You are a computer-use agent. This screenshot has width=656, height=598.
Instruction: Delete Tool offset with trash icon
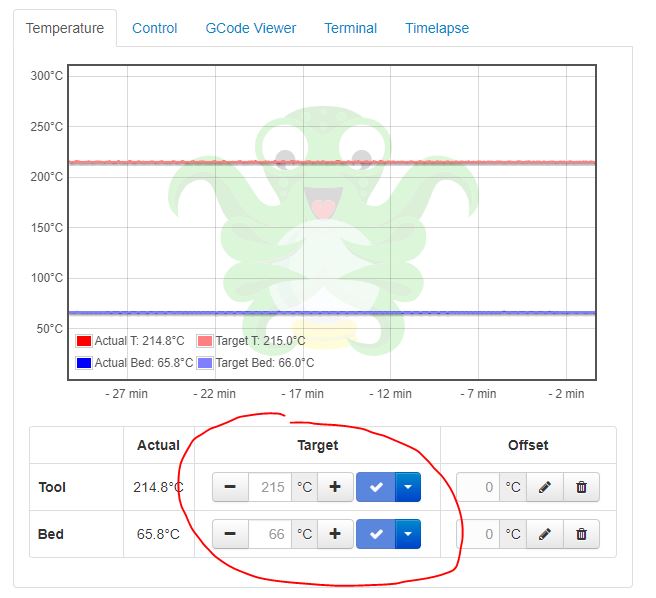coord(581,488)
